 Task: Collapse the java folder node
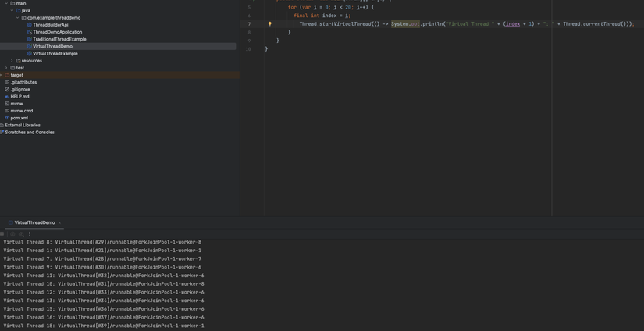pyautogui.click(x=12, y=11)
